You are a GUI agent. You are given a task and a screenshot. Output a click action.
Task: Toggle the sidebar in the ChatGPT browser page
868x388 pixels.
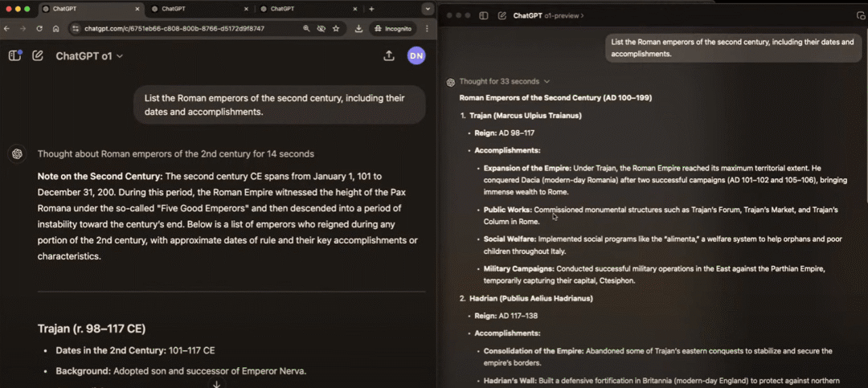(x=15, y=55)
